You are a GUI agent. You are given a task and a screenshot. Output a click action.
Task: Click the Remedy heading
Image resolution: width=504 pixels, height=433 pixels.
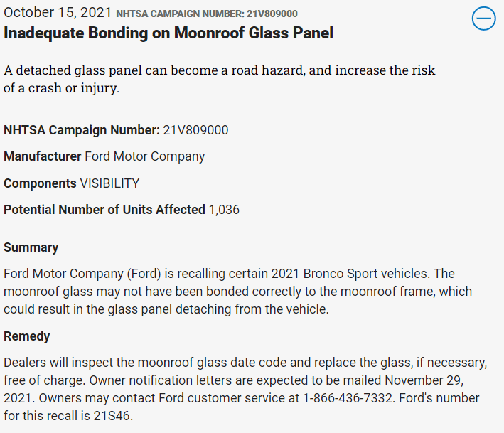[x=27, y=336]
